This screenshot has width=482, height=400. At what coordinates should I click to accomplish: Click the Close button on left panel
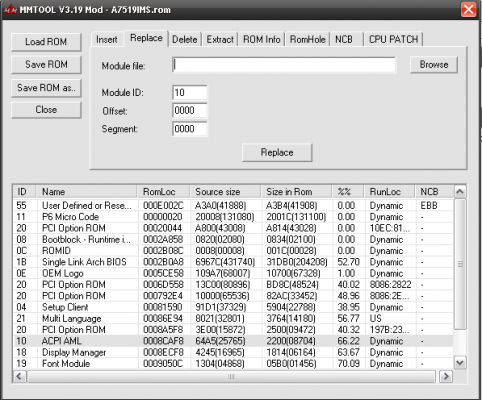(x=46, y=110)
